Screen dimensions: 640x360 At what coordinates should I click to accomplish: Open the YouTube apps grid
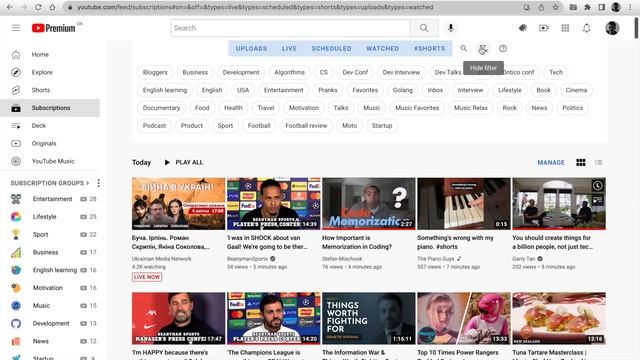pyautogui.click(x=565, y=28)
